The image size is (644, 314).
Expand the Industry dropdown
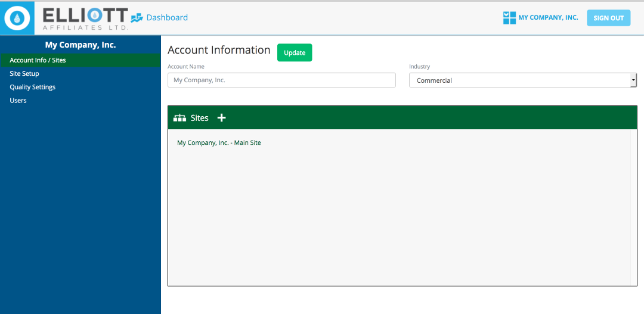coord(522,80)
